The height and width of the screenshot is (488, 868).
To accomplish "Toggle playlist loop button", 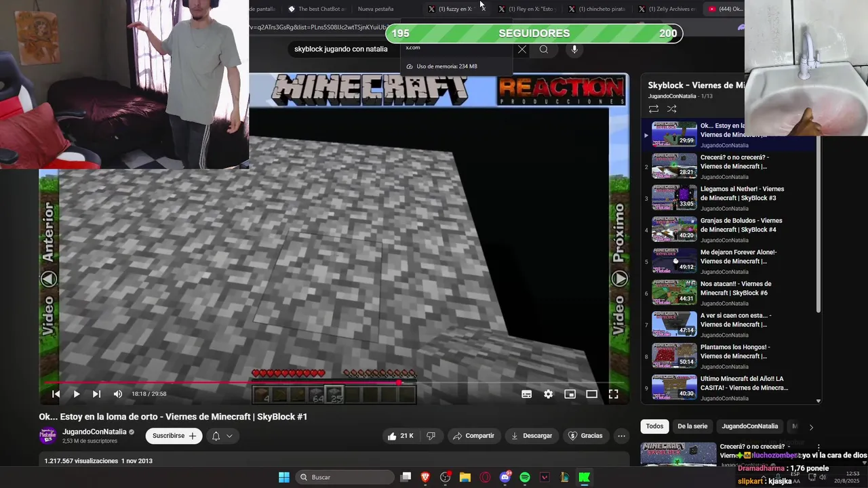I will point(654,109).
